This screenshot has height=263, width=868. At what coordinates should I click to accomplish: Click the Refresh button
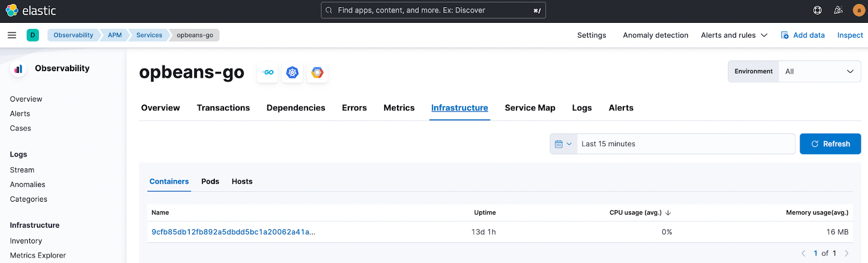830,144
